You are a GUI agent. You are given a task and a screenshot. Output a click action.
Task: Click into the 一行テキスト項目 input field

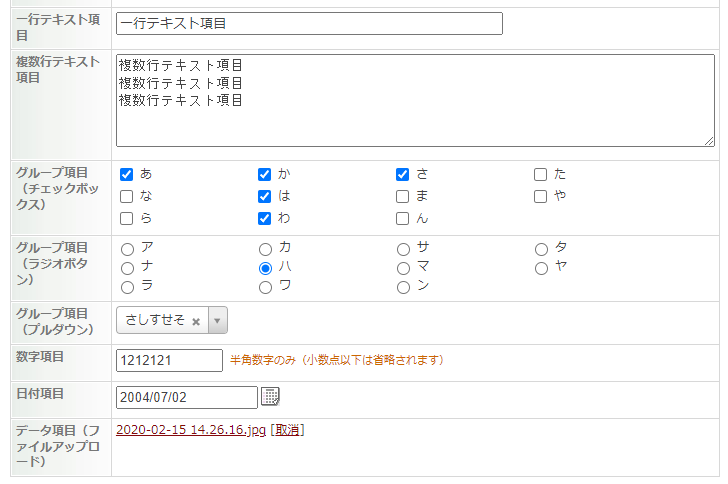(x=309, y=23)
